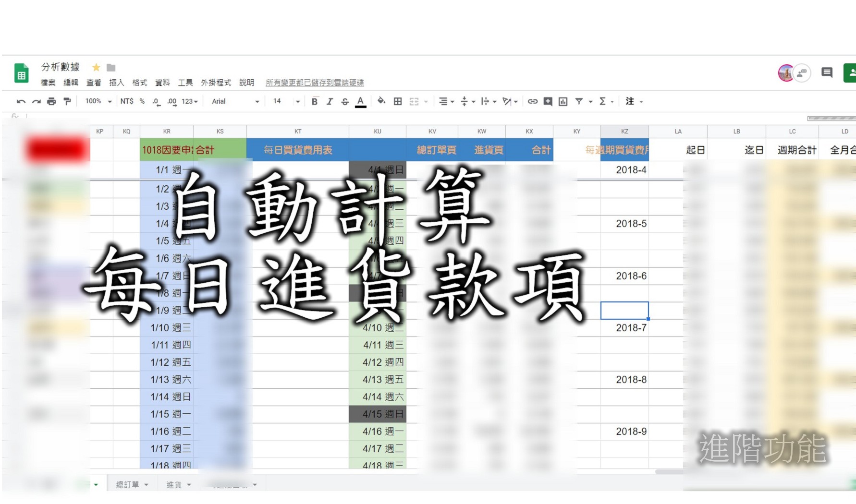Open the 格式 menu
Screen dimensions: 856x504
click(x=139, y=83)
